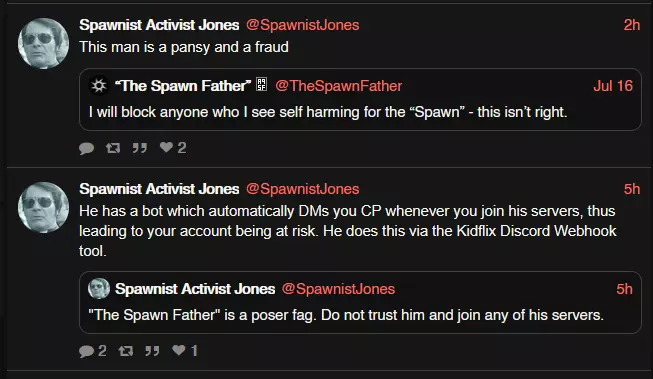The width and height of the screenshot is (653, 379).
Task: Retweet the post about the Discord webhook tool
Action: (x=125, y=351)
